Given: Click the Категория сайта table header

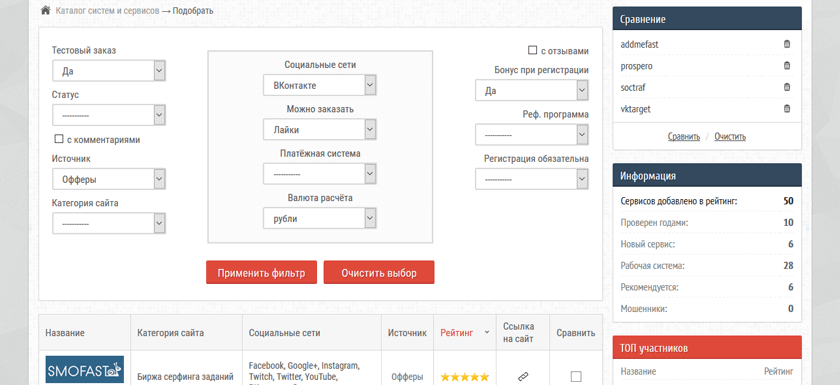Looking at the screenshot, I should tap(170, 333).
